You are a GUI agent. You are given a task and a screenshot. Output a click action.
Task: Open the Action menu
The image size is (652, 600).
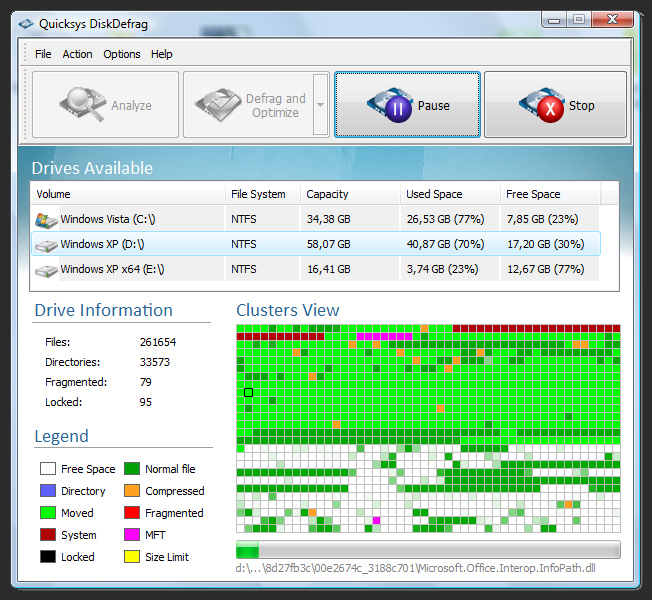[77, 54]
